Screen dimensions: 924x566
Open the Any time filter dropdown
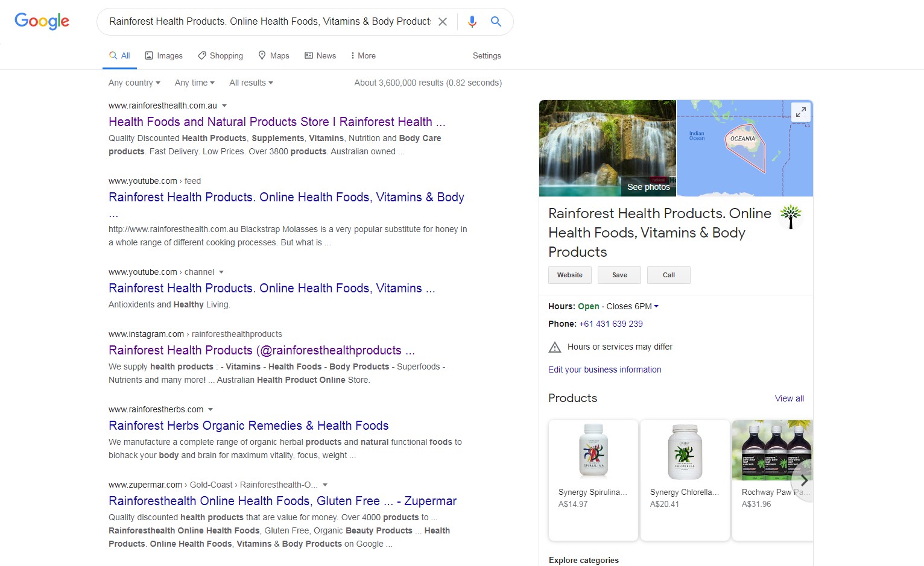coord(194,83)
